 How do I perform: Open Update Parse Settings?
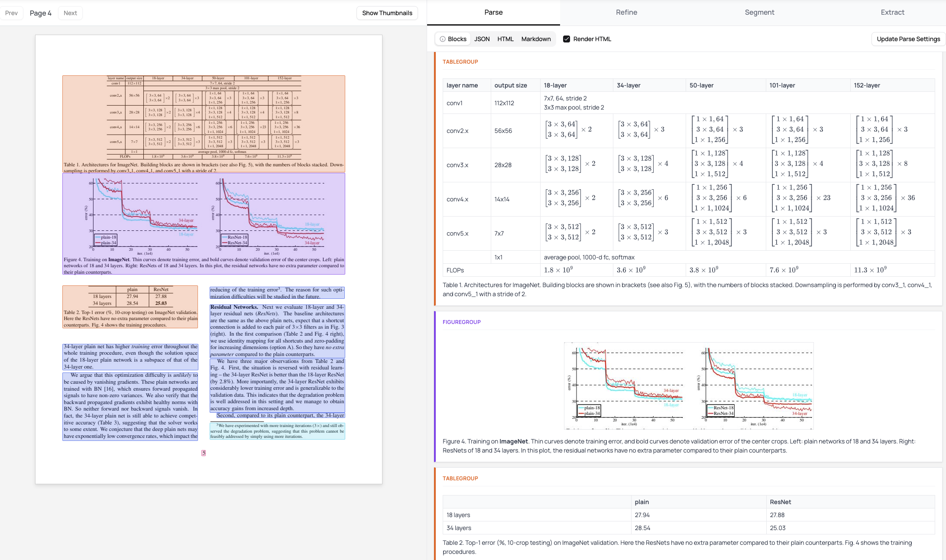click(908, 39)
